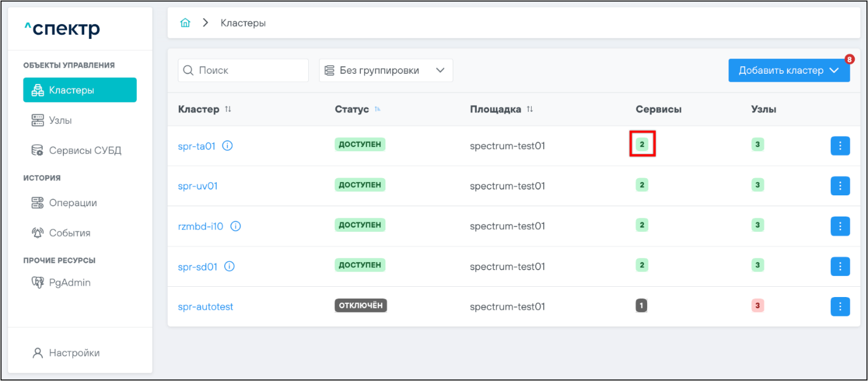This screenshot has width=868, height=381.
Task: Click the services count badge for spr-ta01
Action: (x=642, y=145)
